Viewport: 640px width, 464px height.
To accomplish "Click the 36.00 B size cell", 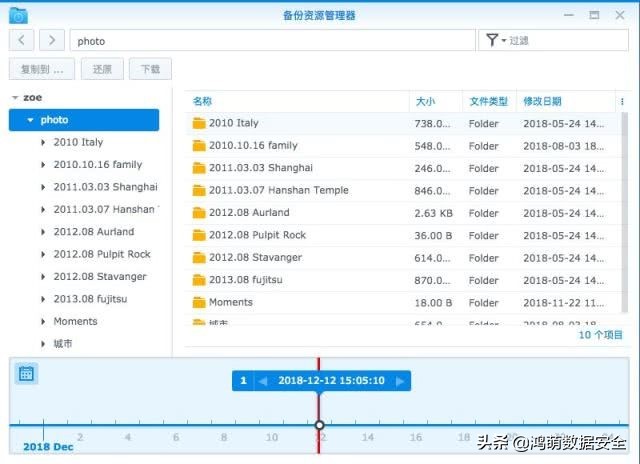I will click(x=433, y=235).
